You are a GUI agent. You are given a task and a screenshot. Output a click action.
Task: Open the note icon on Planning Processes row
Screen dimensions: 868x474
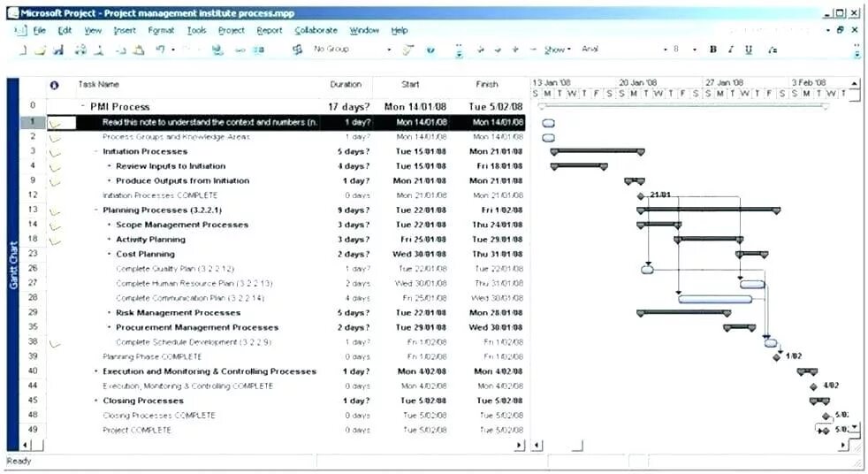coord(55,211)
